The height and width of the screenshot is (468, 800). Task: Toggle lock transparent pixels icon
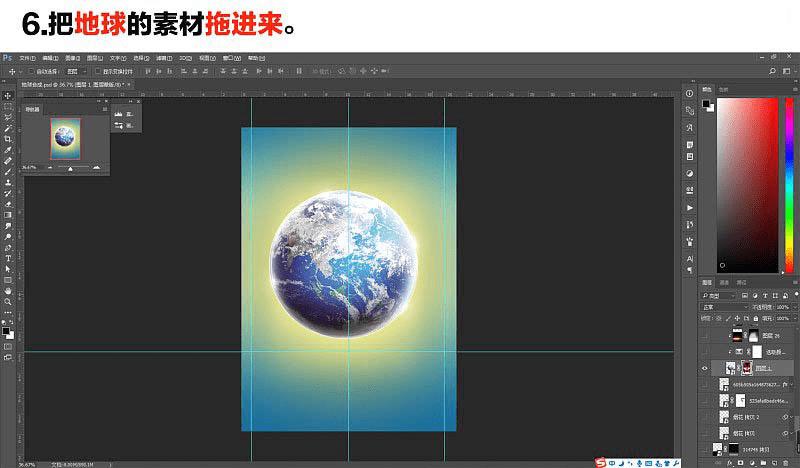(x=719, y=318)
